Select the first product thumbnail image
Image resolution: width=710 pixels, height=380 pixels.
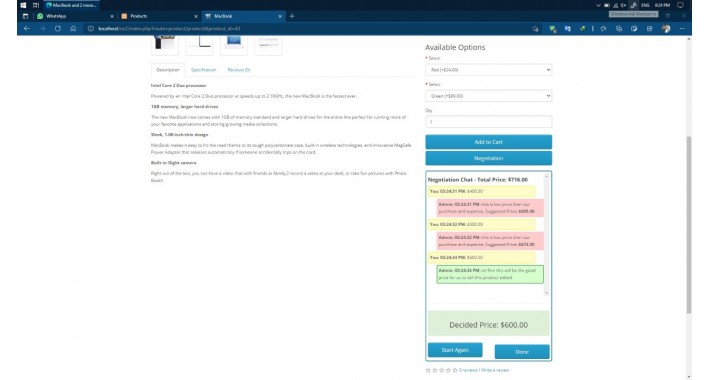pyautogui.click(x=165, y=45)
